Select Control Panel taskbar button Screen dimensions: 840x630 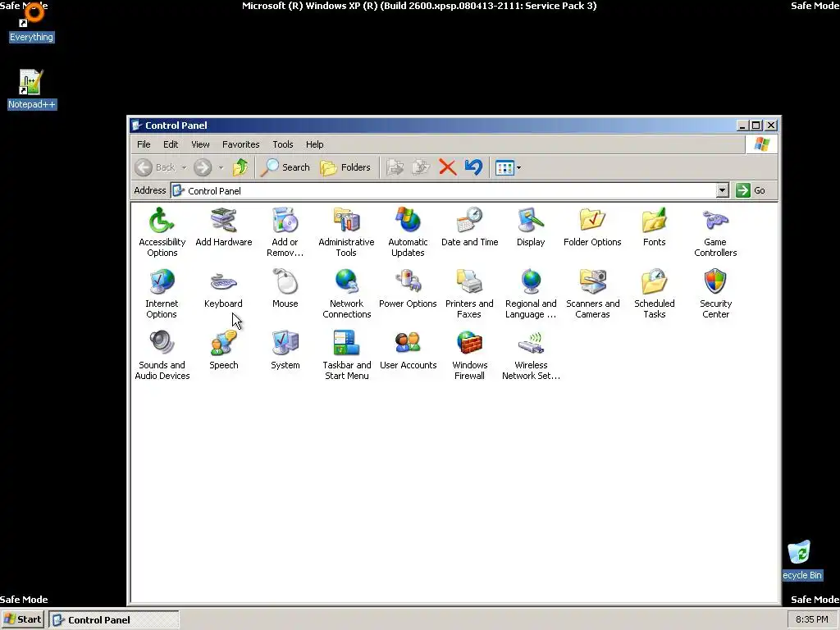click(113, 620)
